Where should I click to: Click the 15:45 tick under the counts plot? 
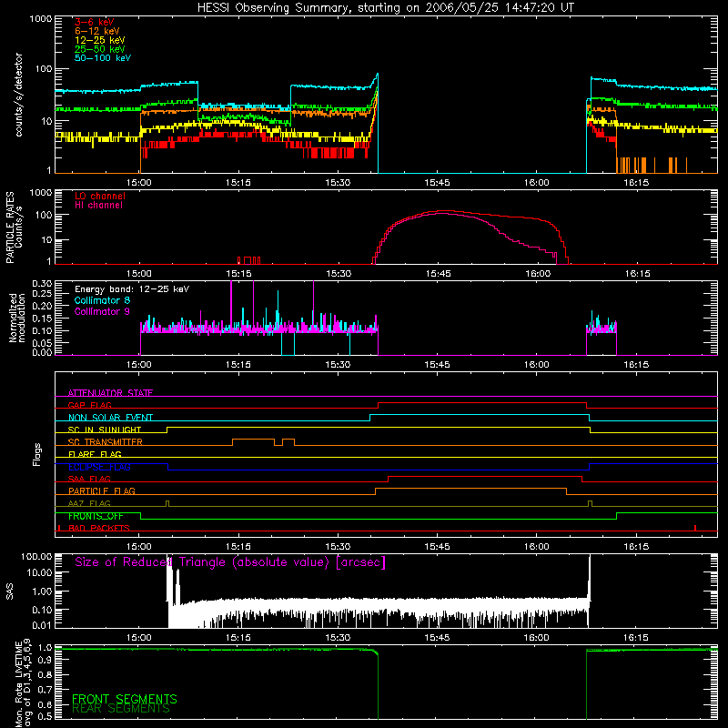(437, 183)
